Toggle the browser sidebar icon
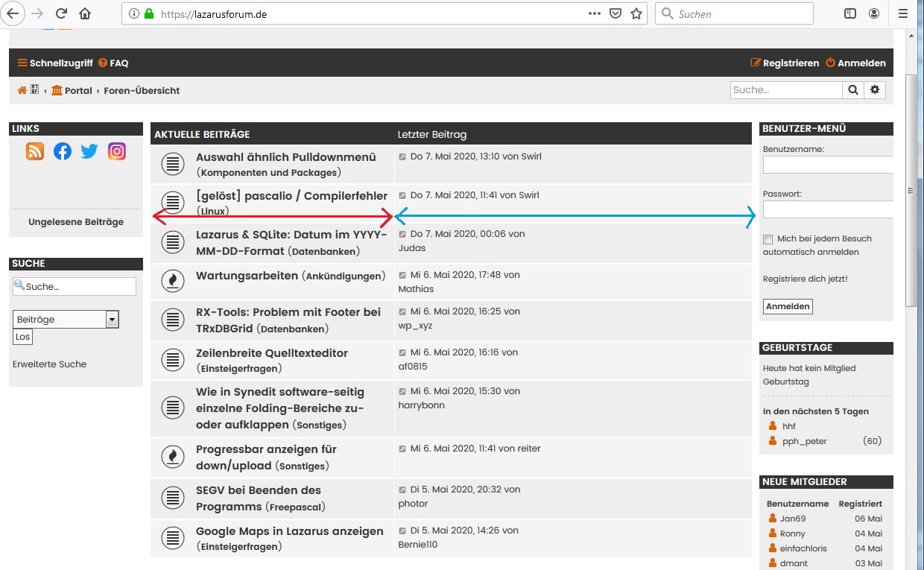924x570 pixels. coord(850,13)
